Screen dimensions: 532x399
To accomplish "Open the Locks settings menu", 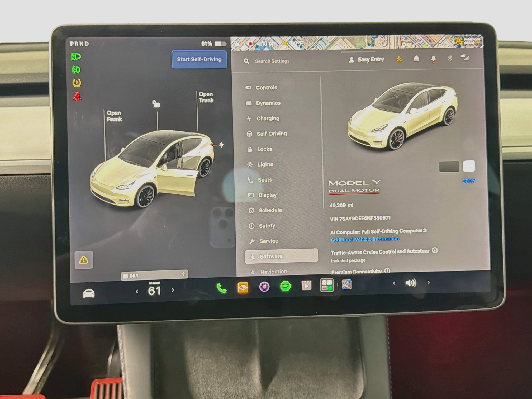I will coord(260,149).
